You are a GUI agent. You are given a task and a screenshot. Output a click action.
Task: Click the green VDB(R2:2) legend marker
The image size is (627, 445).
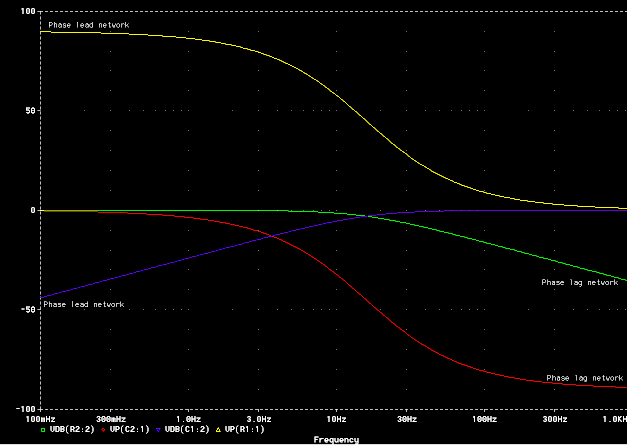(x=43, y=429)
